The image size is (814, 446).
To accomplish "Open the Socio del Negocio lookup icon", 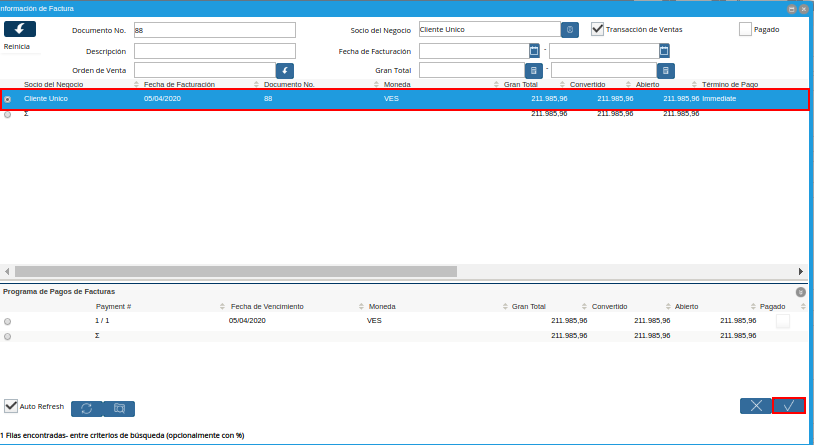I will point(570,30).
